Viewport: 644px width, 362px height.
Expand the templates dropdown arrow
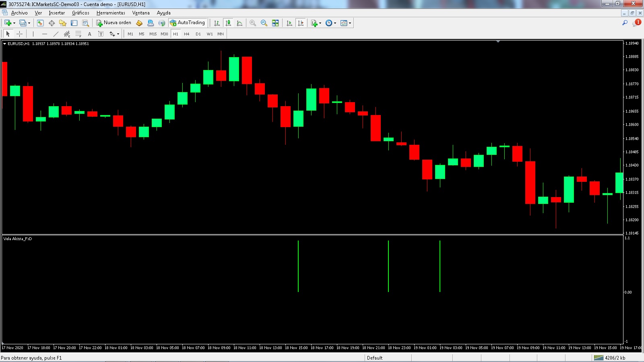click(x=350, y=23)
